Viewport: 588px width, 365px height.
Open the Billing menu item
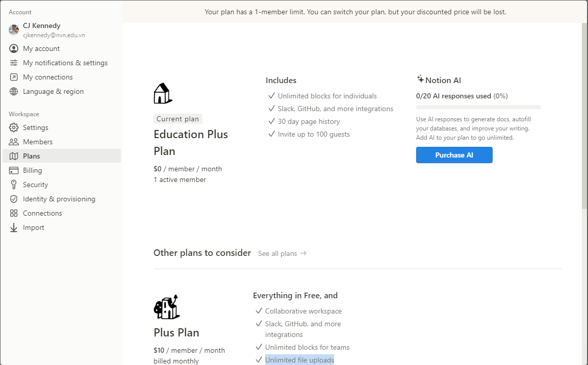[x=62, y=170]
